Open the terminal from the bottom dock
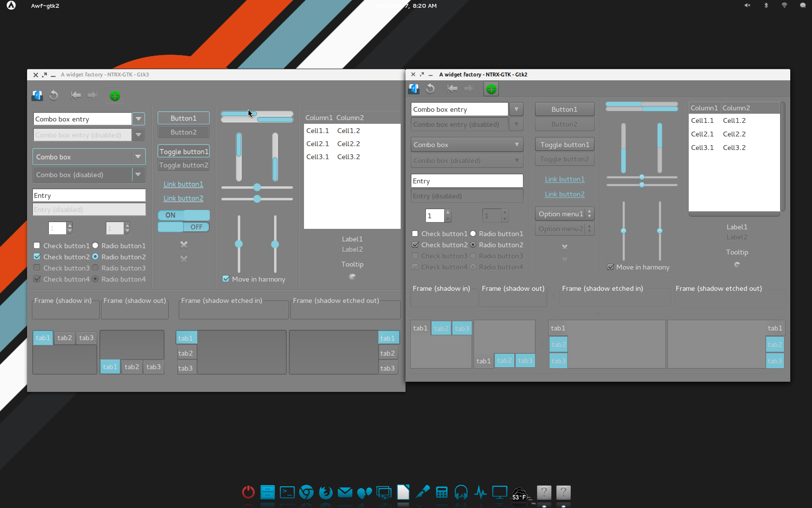Image resolution: width=812 pixels, height=508 pixels. tap(287, 493)
